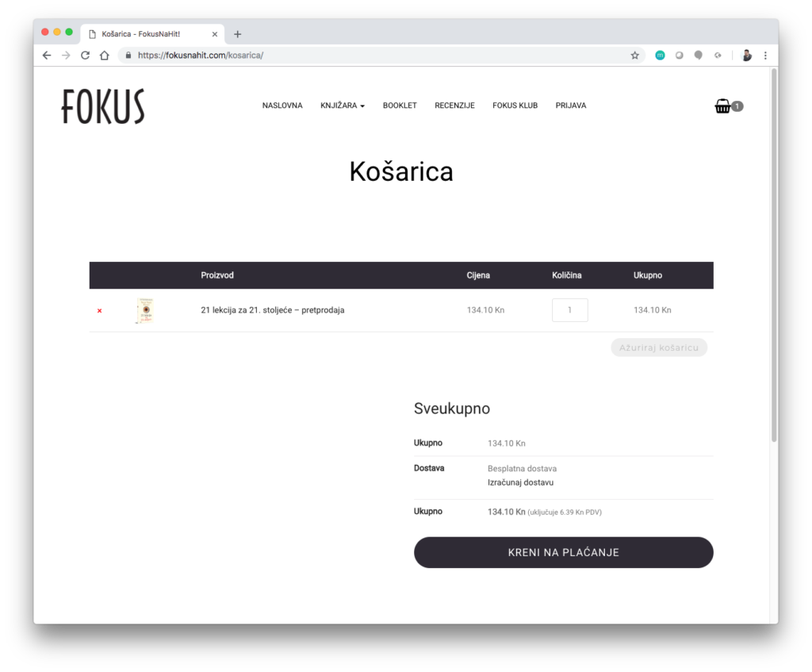Remove product with the red X icon
812x672 pixels.
pyautogui.click(x=99, y=311)
